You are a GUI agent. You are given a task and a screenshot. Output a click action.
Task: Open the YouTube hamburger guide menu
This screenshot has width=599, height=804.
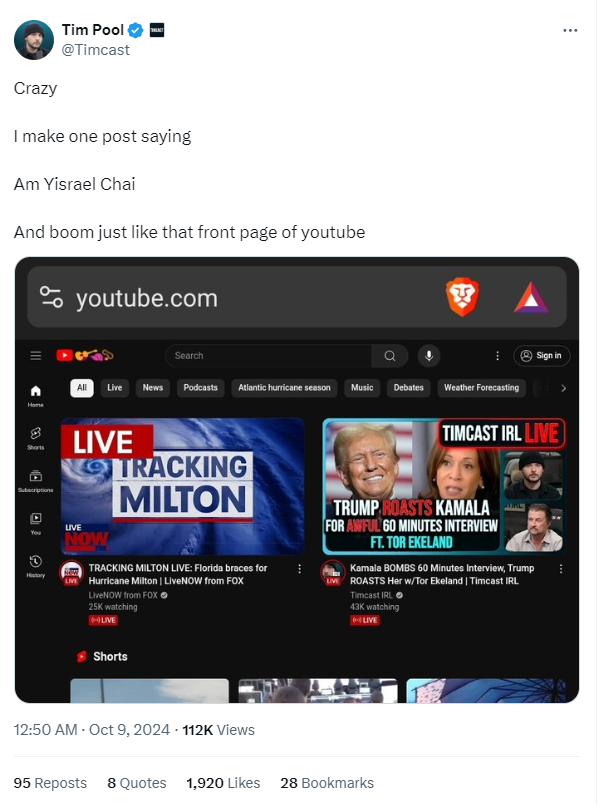pos(35,355)
